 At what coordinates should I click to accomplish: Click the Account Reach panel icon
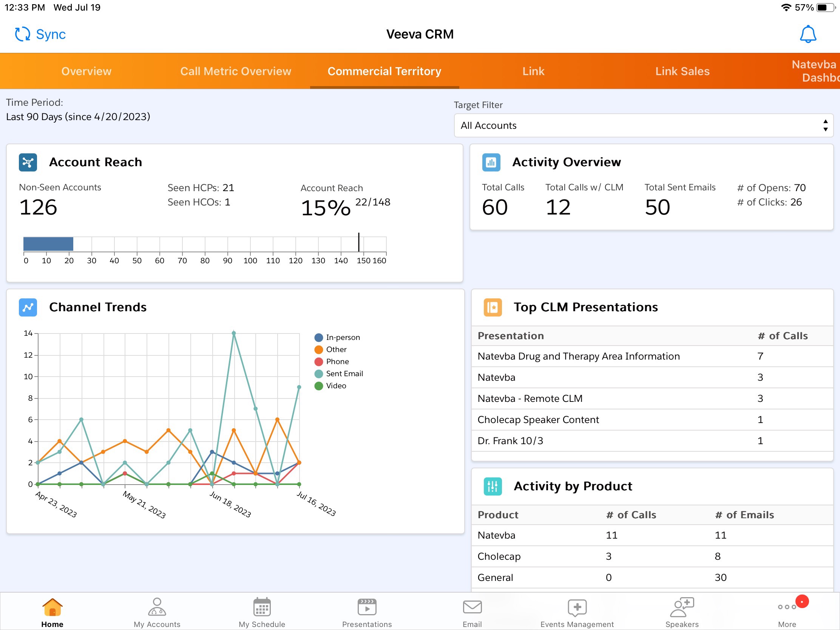[x=28, y=162]
